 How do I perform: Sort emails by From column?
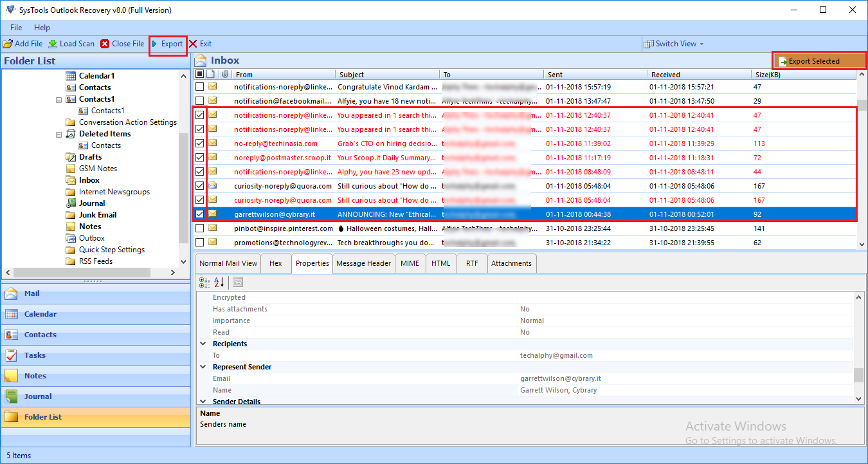pos(284,75)
